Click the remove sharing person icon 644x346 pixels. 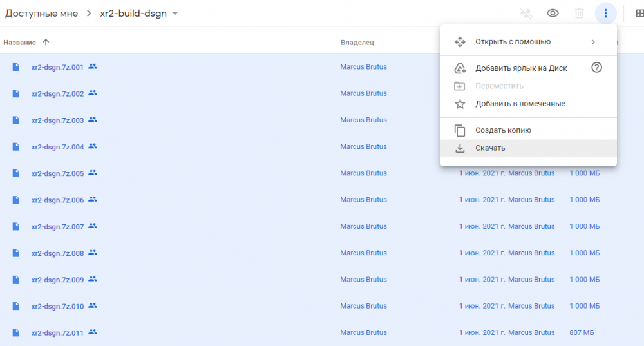(x=526, y=14)
